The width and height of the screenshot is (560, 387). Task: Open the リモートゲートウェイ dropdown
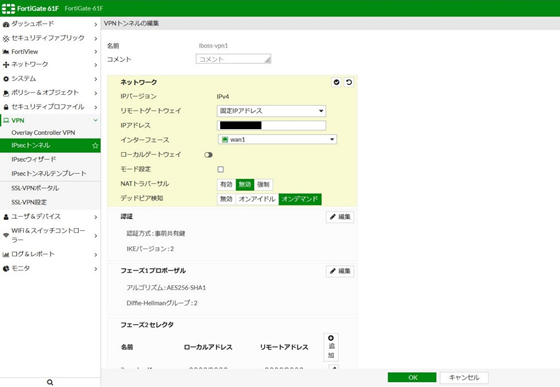click(x=271, y=111)
